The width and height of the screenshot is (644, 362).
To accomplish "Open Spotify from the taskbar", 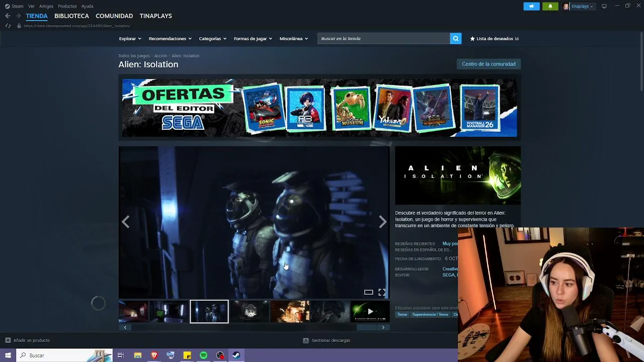I will pyautogui.click(x=203, y=355).
